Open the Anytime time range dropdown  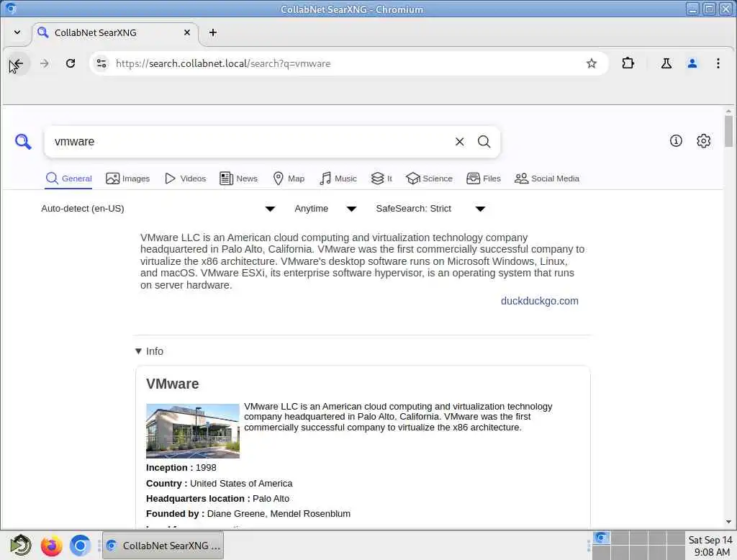pyautogui.click(x=325, y=208)
